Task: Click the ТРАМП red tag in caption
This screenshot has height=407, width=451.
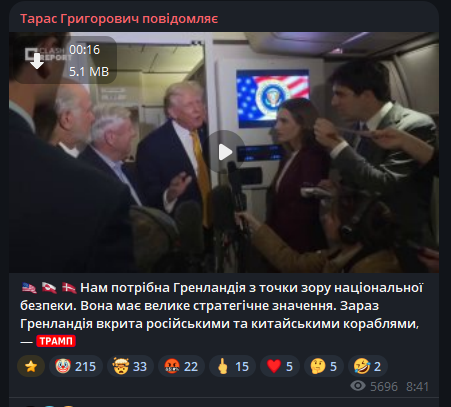Action: point(56,341)
